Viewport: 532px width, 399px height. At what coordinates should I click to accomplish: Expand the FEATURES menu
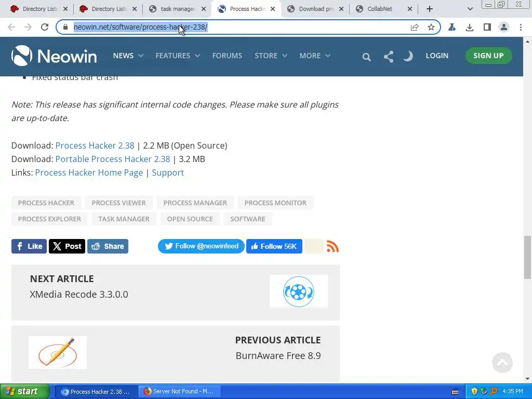[x=178, y=56]
